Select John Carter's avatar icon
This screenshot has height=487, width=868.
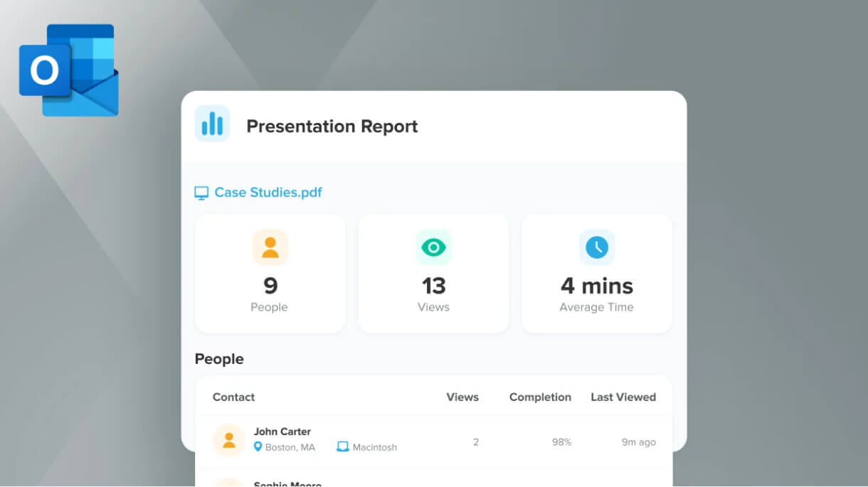pyautogui.click(x=229, y=440)
